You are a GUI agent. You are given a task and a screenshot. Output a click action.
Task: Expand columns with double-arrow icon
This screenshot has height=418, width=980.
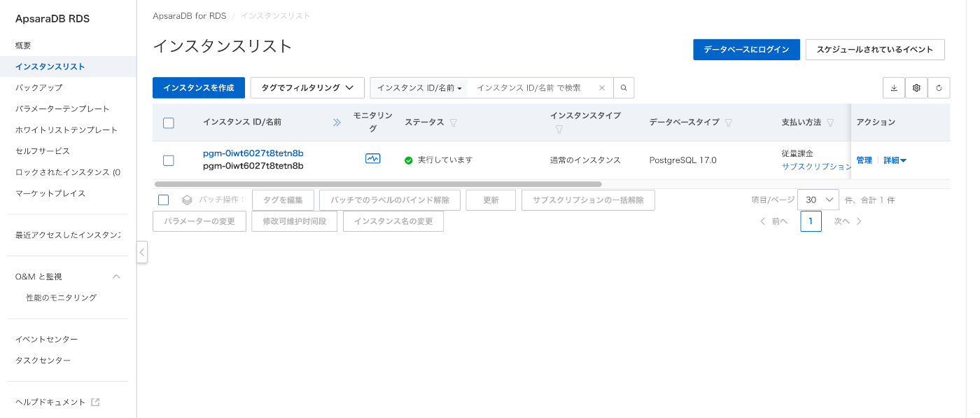(x=337, y=123)
